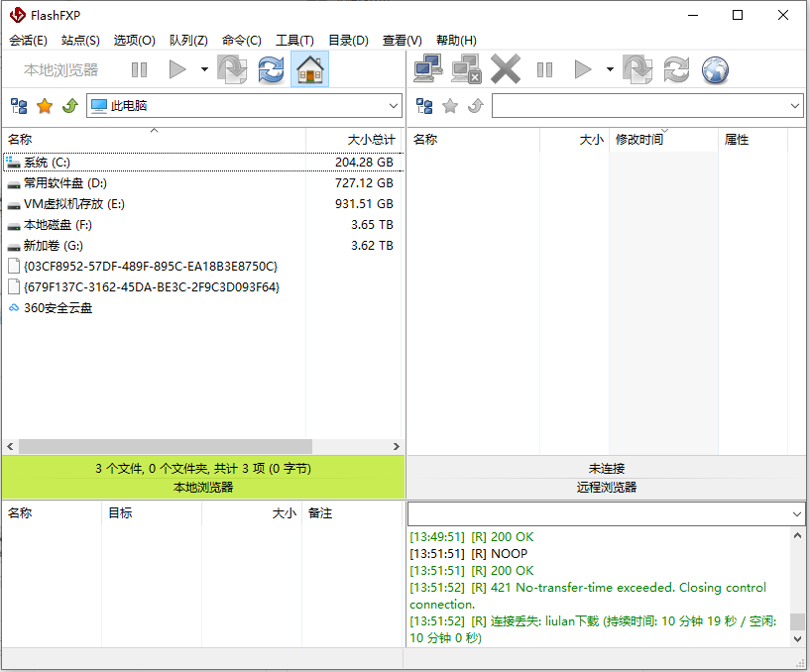
Task: Select the 常用软件盘 (D:) drive
Action: pos(203,182)
